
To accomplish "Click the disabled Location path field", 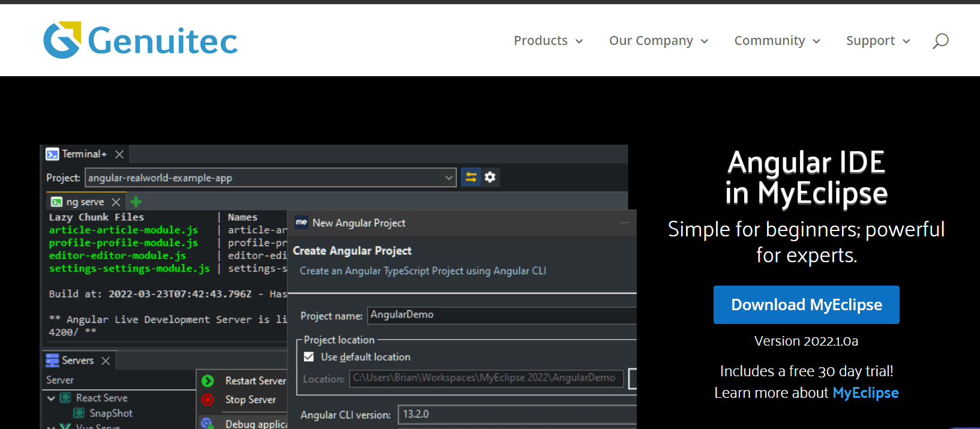I will click(x=487, y=378).
